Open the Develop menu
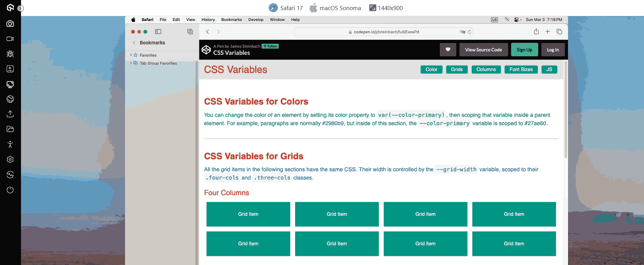This screenshot has height=265, width=644. click(256, 20)
